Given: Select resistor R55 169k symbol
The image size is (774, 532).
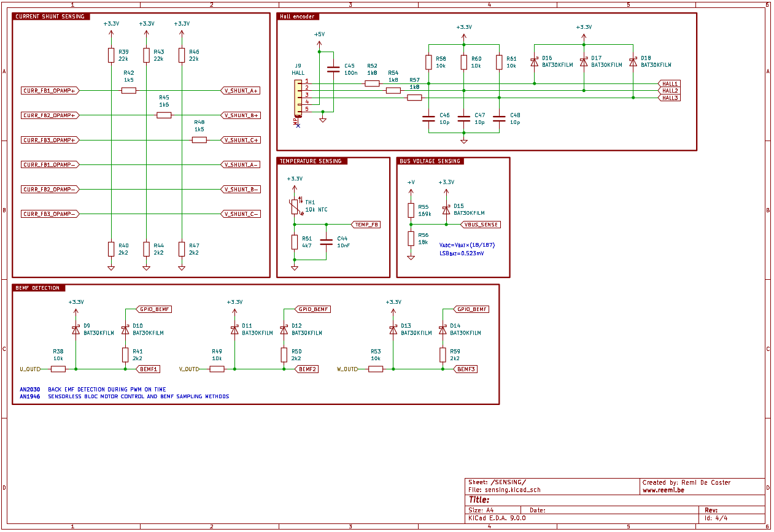Looking at the screenshot, I should tap(411, 210).
